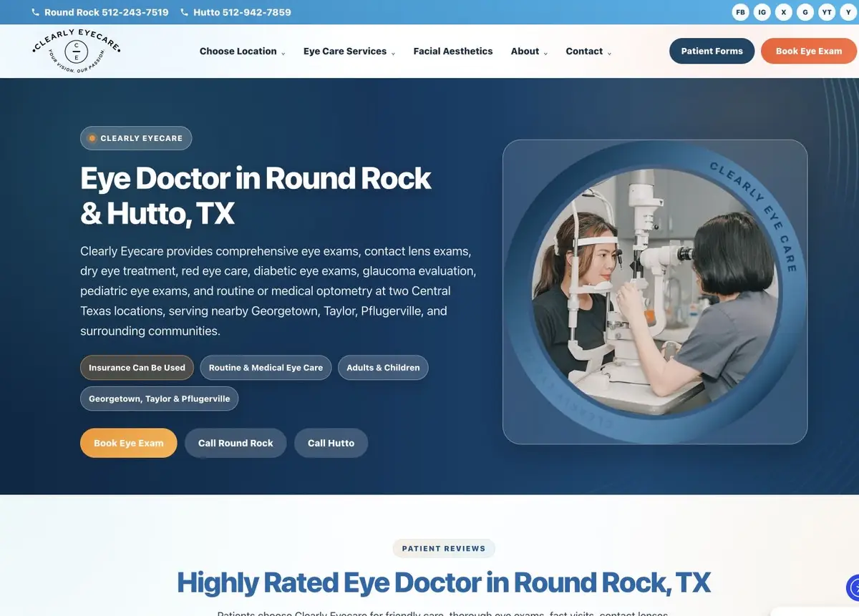Click the Clearly Eyecare logo
This screenshot has height=616, width=859.
(x=77, y=52)
